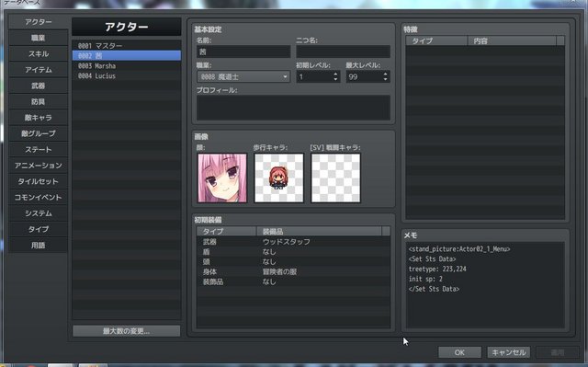Switch to the 職業 tab

pyautogui.click(x=39, y=38)
